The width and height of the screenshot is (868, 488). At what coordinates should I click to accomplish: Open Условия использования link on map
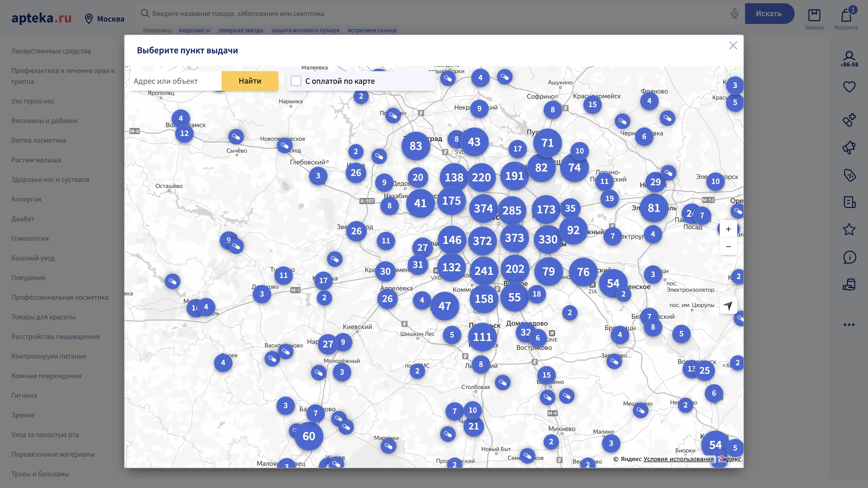click(x=678, y=459)
